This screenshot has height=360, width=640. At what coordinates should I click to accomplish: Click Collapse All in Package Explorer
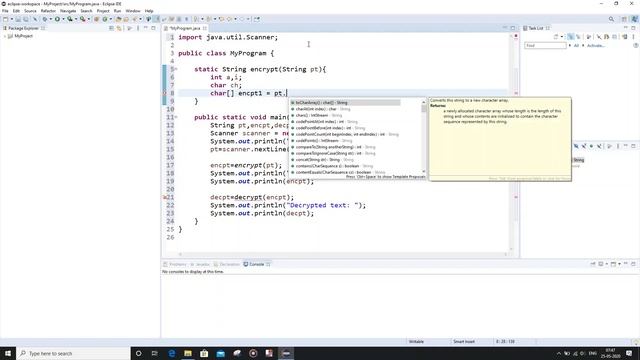111,28
